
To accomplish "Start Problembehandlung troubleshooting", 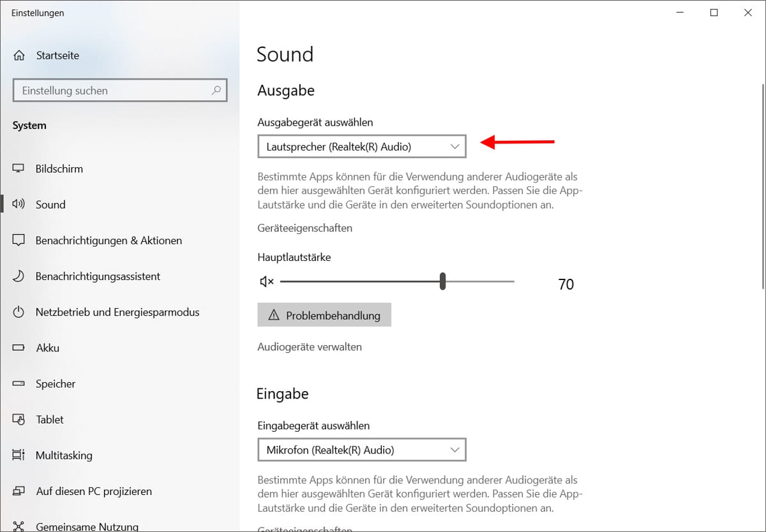I will [x=324, y=314].
